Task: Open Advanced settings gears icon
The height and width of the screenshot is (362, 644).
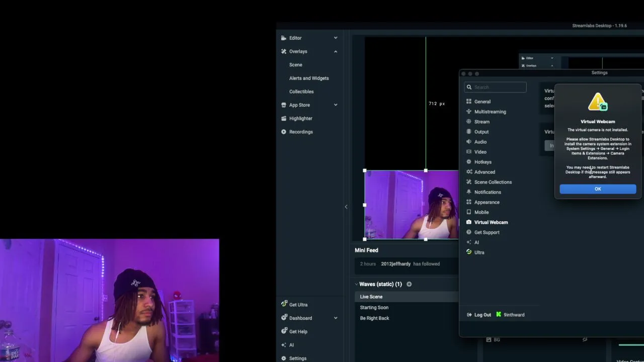Action: (x=469, y=172)
